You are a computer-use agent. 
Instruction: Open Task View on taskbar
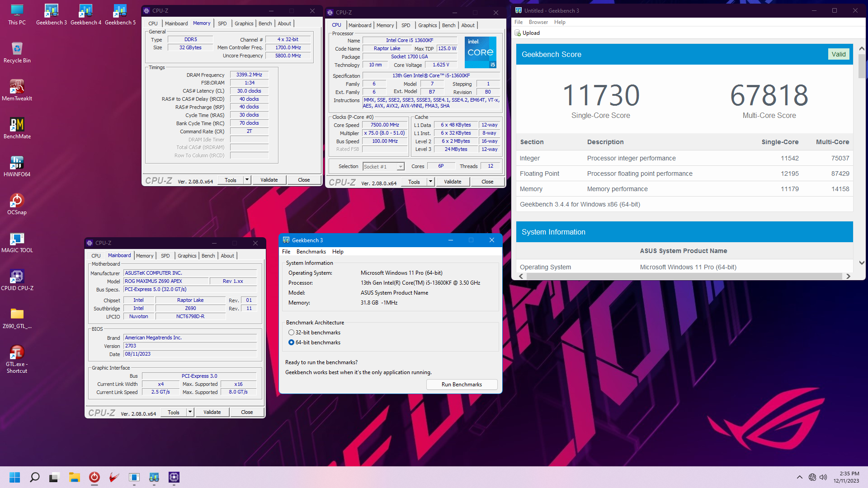click(x=54, y=477)
